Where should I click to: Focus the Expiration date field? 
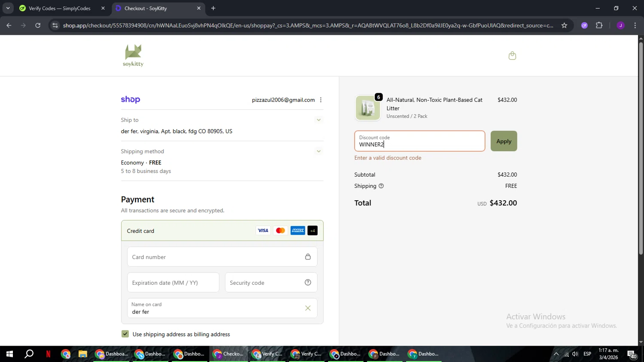(x=173, y=282)
